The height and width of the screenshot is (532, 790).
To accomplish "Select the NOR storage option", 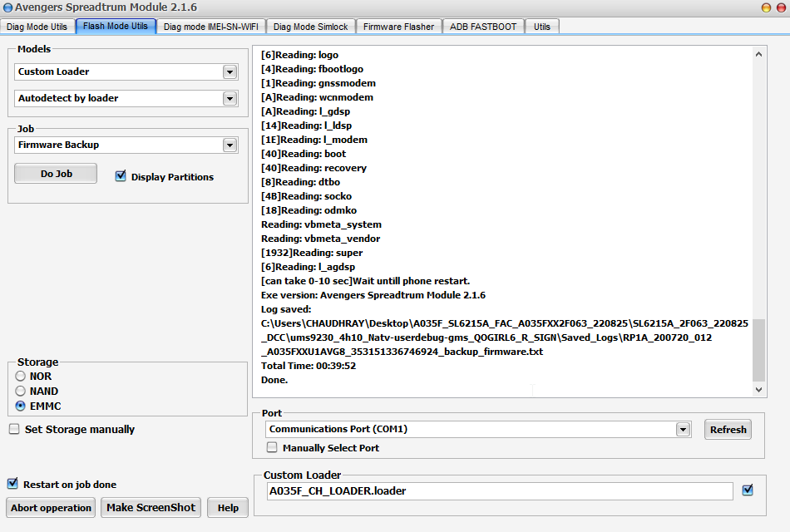I will (20, 376).
